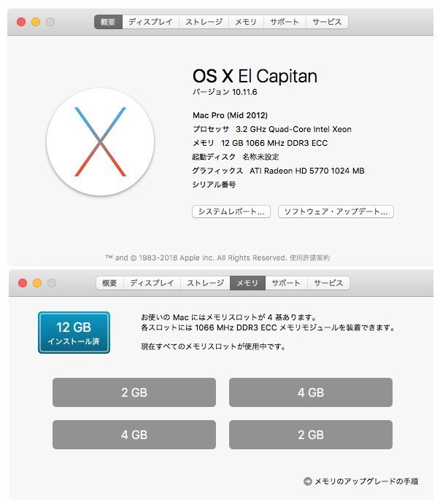
Task: Switch to the 概要 tab in the lower window
Action: [109, 283]
